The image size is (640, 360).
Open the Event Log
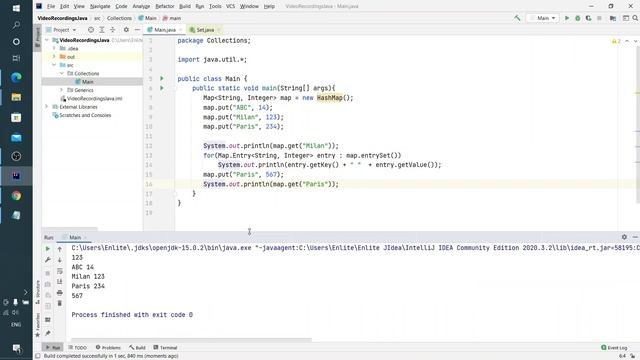click(x=614, y=347)
